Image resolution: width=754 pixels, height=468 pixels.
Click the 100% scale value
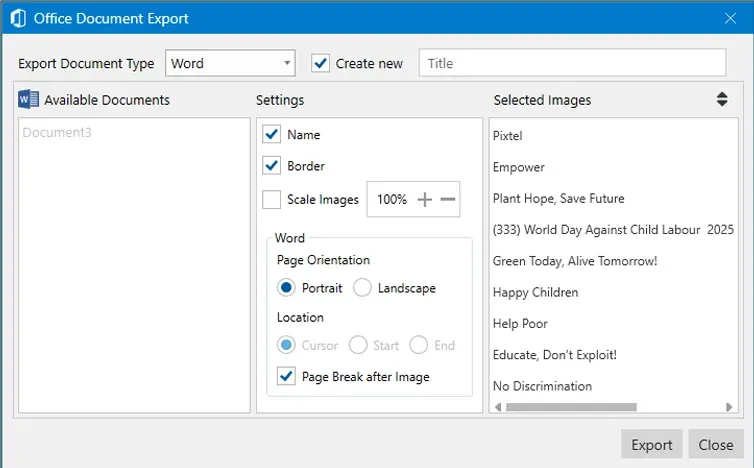[x=392, y=199]
